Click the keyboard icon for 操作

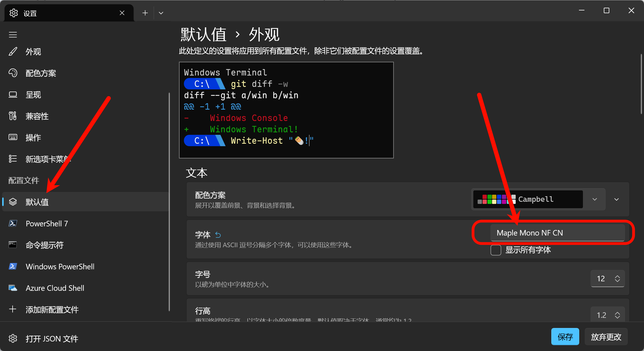(x=13, y=137)
